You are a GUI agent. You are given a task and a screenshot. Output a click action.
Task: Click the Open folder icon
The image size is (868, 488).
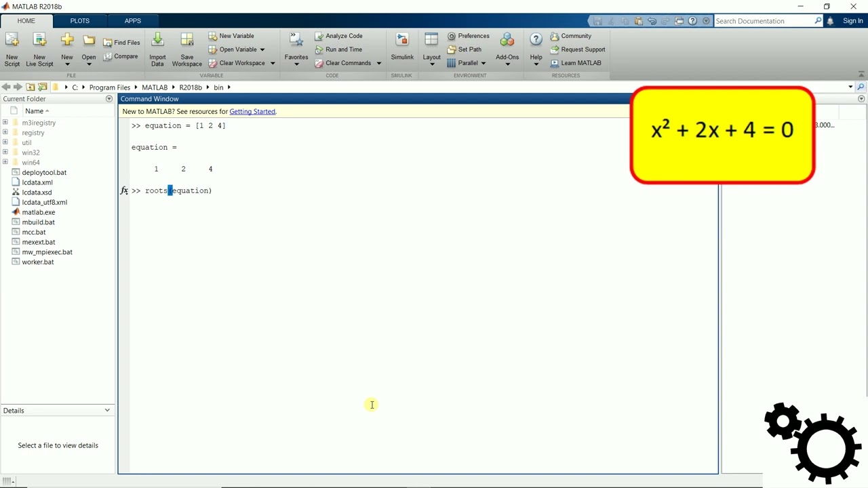tap(89, 41)
